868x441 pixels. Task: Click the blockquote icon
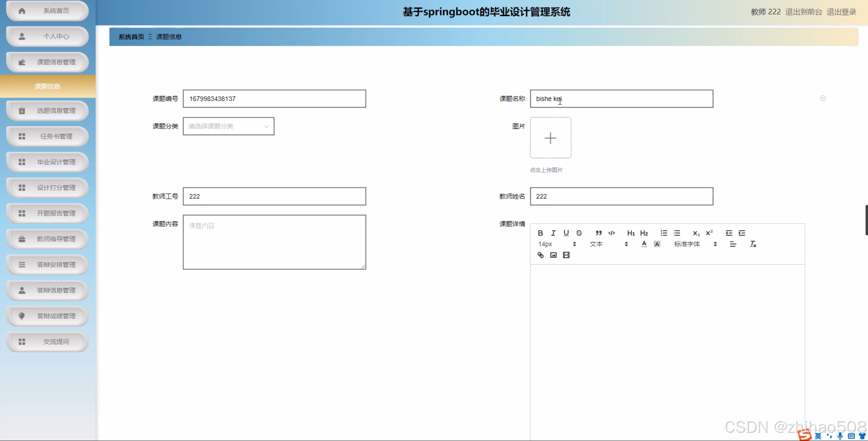coord(599,233)
